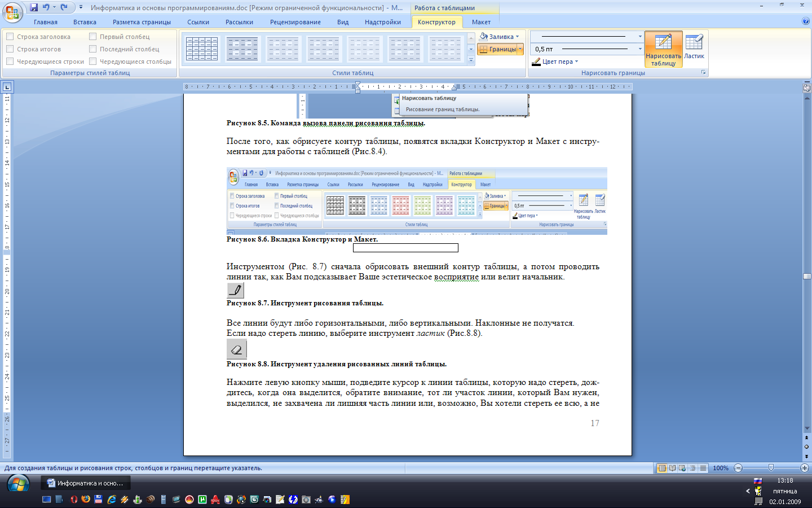Open Заливка dropdown arrow
This screenshot has height=508, width=812.
pos(518,37)
